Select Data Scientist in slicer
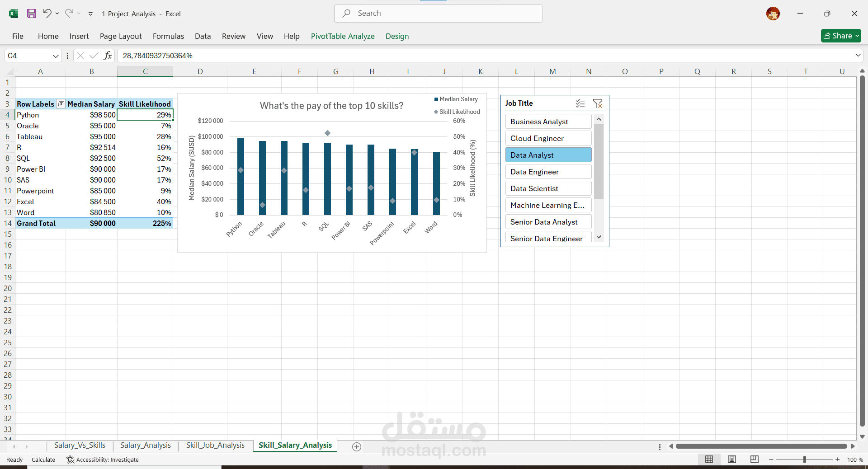 click(548, 188)
